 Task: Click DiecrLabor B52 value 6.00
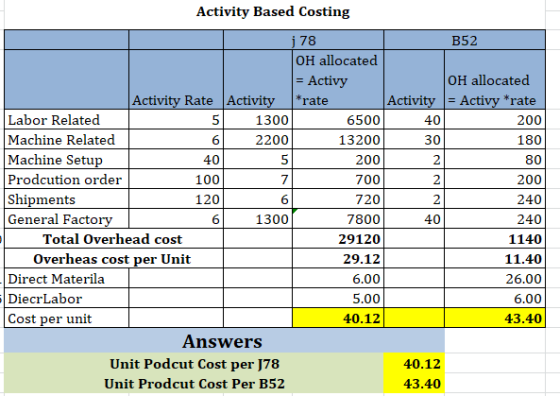(495, 298)
